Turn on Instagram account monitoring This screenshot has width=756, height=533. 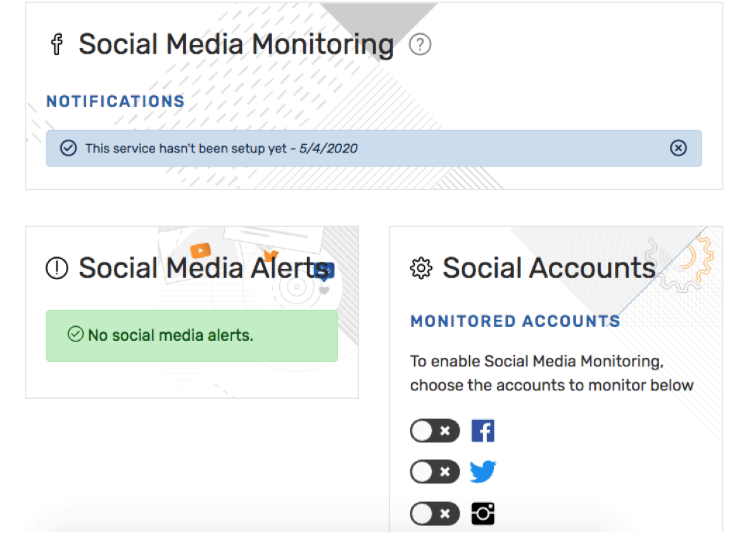(435, 514)
